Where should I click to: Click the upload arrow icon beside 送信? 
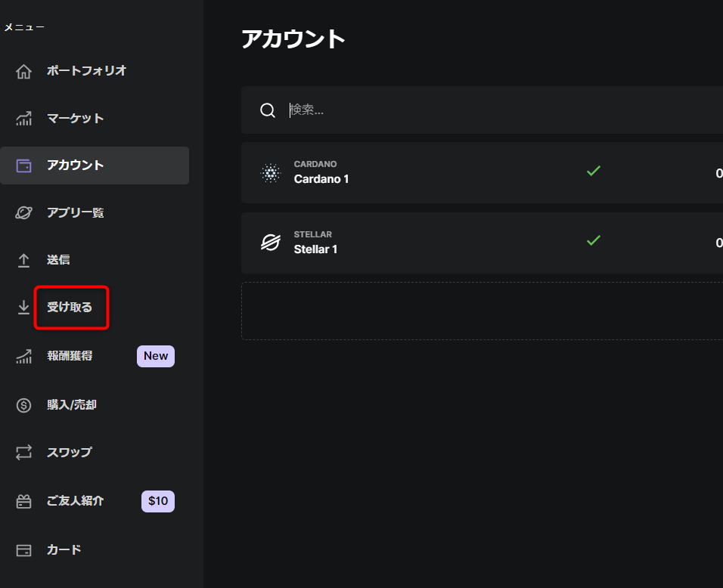(23, 260)
